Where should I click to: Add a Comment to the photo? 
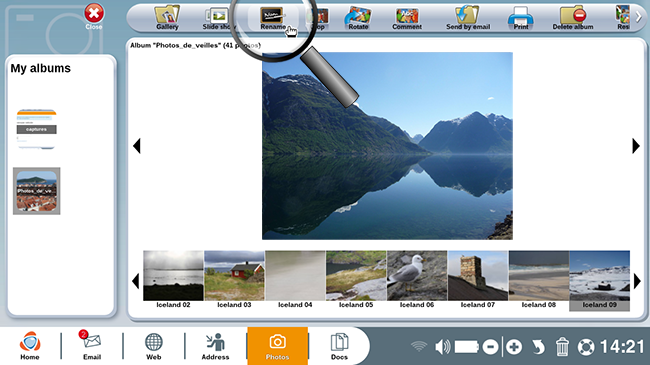pyautogui.click(x=407, y=18)
